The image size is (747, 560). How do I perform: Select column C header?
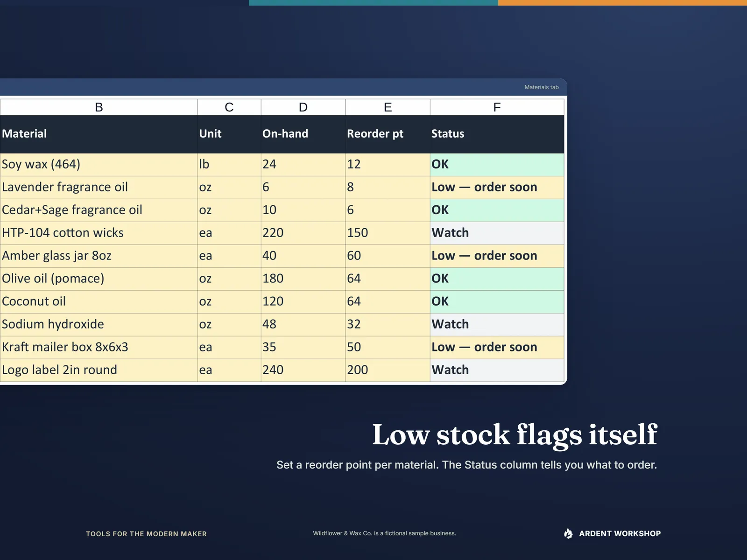[229, 107]
